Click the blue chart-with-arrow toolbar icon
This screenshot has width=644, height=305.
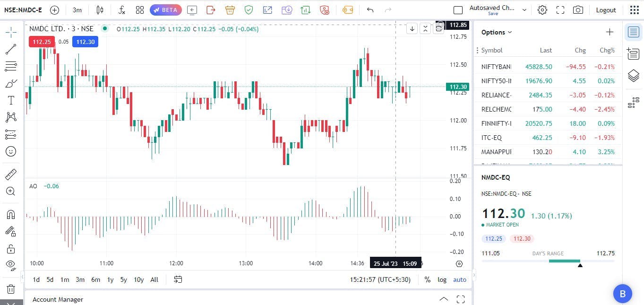click(267, 10)
